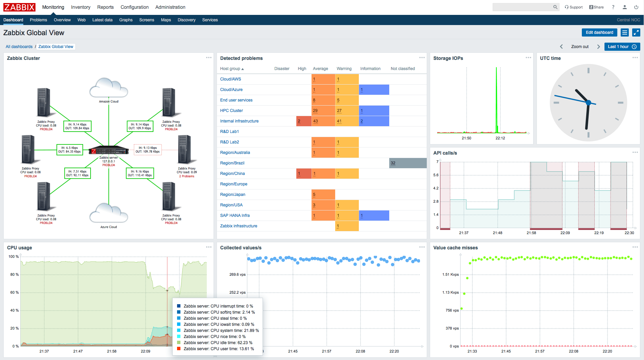Image resolution: width=644 pixels, height=360 pixels.
Task: Open the Web submenu tab
Action: coord(81,20)
